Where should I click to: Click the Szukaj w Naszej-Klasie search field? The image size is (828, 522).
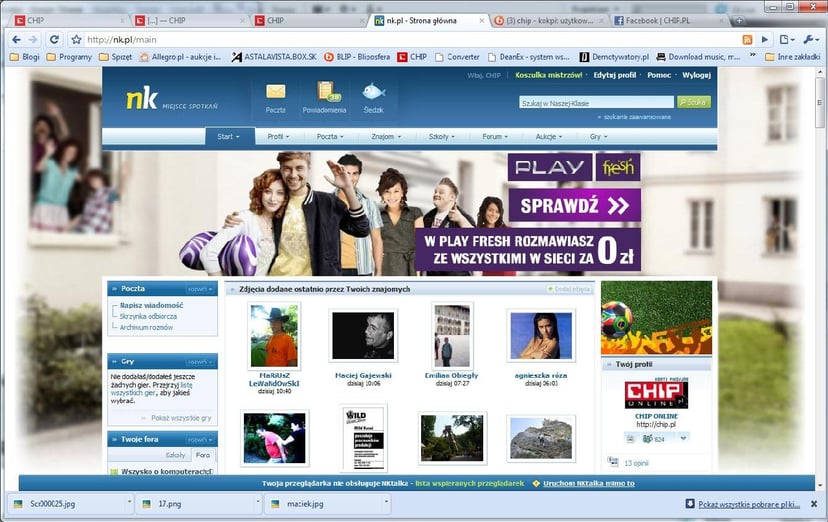pos(596,102)
